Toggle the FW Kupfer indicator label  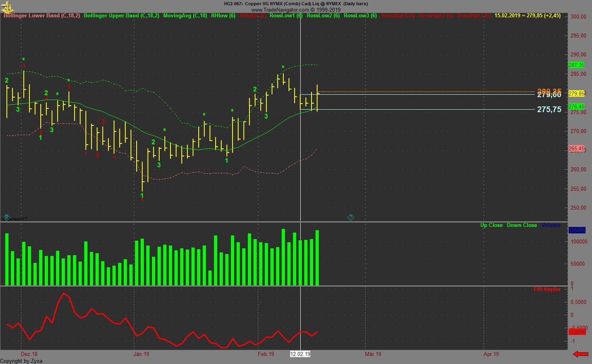click(546, 289)
